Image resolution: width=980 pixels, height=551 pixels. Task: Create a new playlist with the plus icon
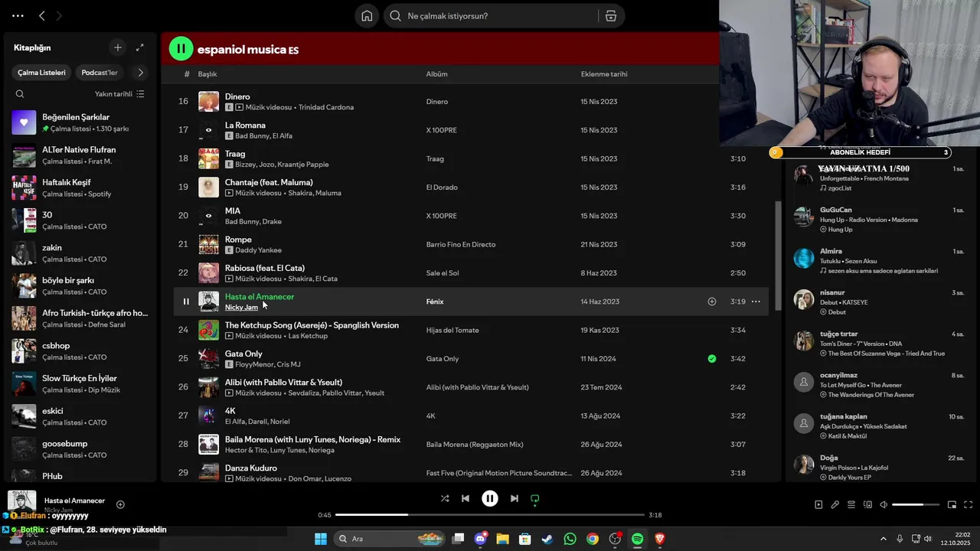click(x=118, y=47)
